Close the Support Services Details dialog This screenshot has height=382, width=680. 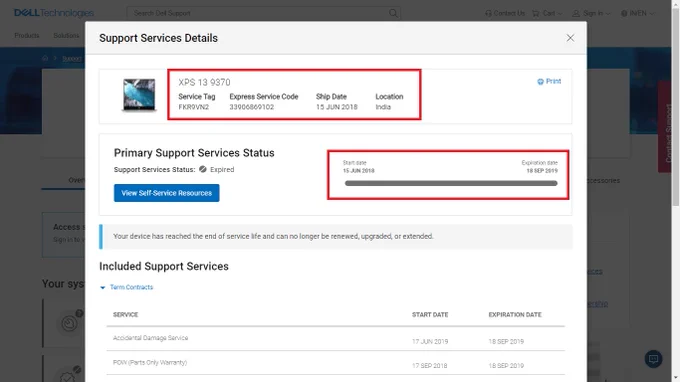point(570,38)
